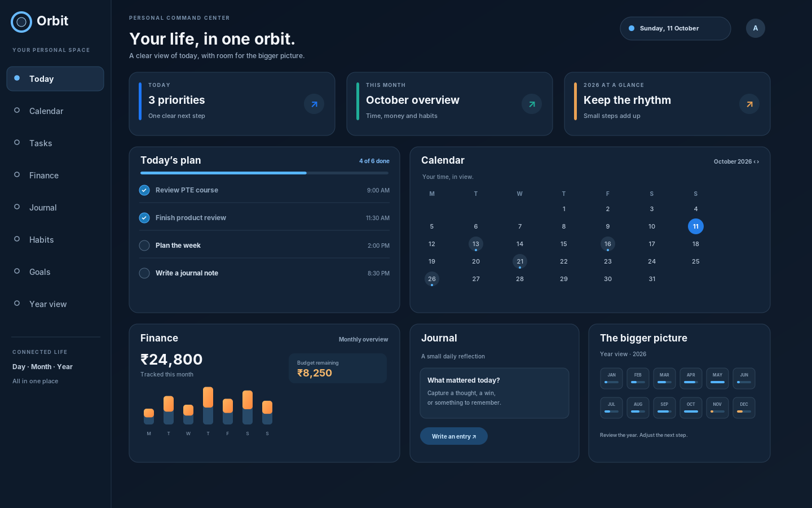Open the user avatar labeled A

tap(756, 28)
